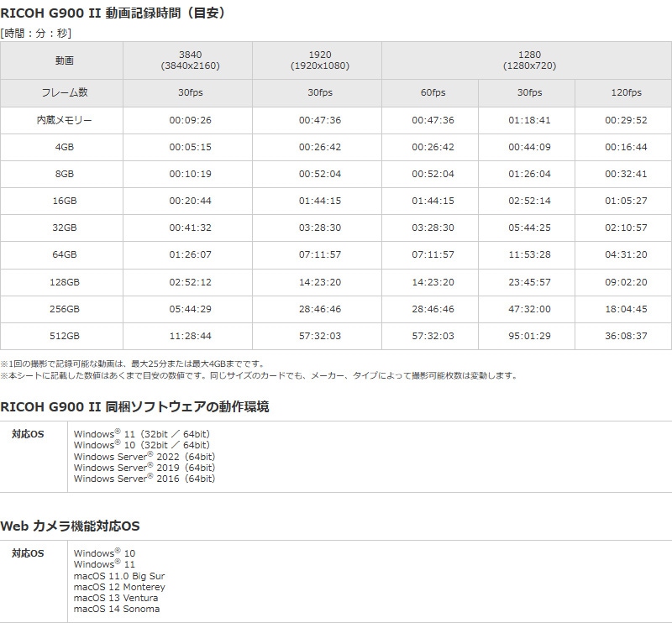Click Windows Server 2019 (64bit)
The image size is (672, 623).
tap(144, 468)
